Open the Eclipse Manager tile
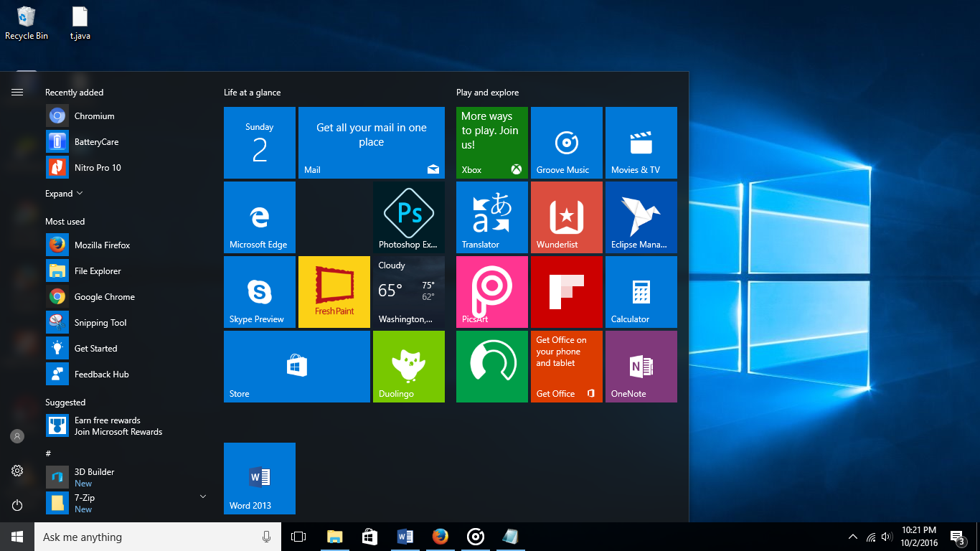This screenshot has height=551, width=980. click(x=641, y=217)
